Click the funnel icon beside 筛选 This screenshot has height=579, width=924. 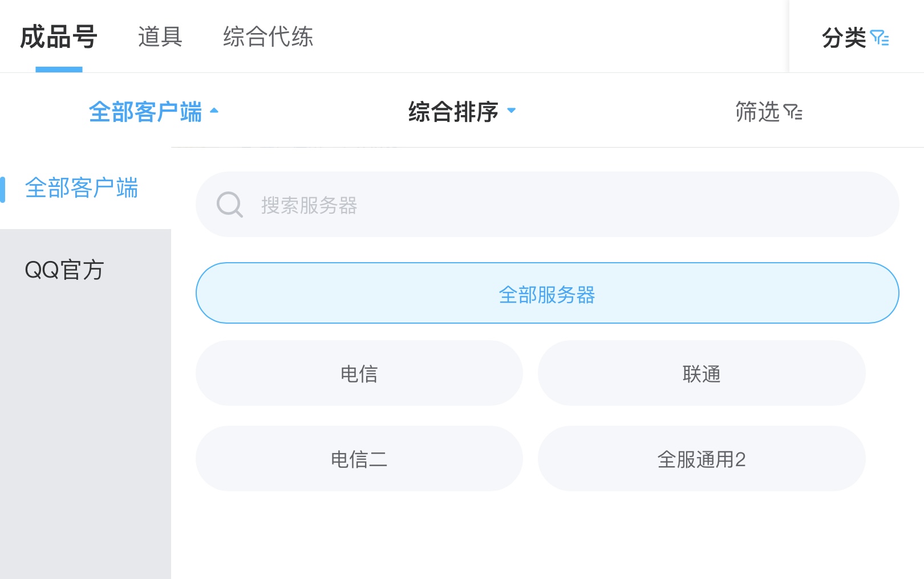click(793, 112)
